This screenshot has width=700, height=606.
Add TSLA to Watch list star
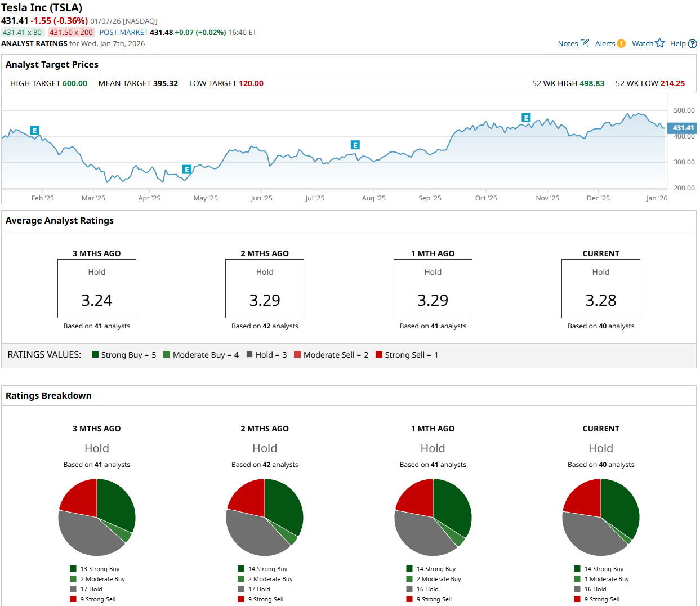pos(660,43)
